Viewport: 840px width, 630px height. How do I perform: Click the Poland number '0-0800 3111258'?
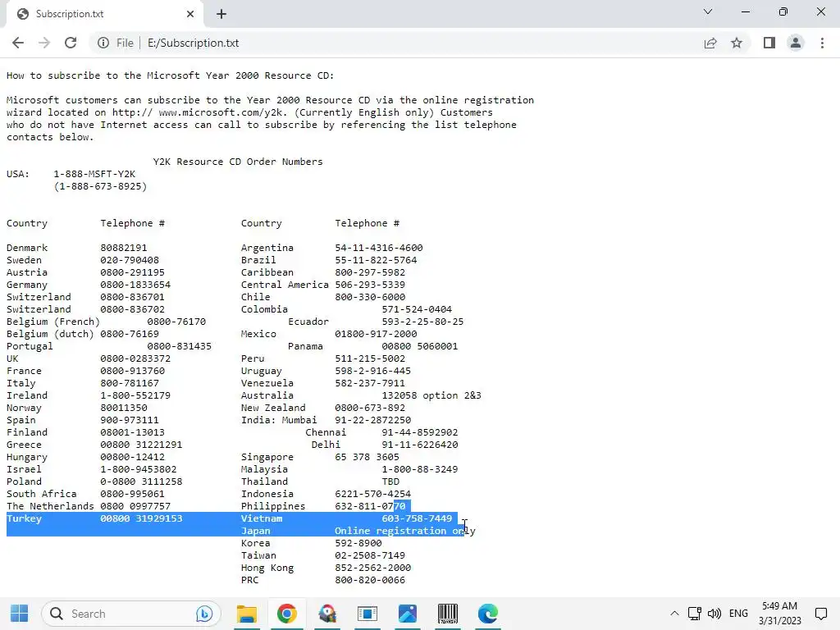point(141,482)
